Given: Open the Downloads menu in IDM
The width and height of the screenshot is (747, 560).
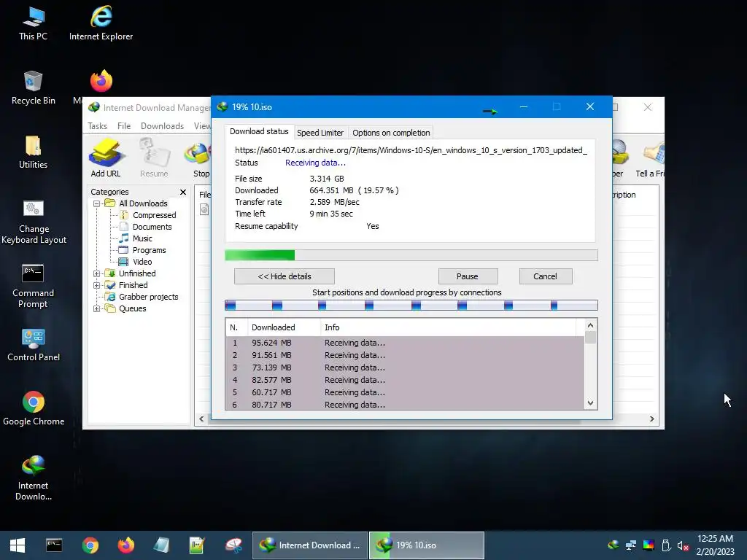Looking at the screenshot, I should click(x=162, y=126).
